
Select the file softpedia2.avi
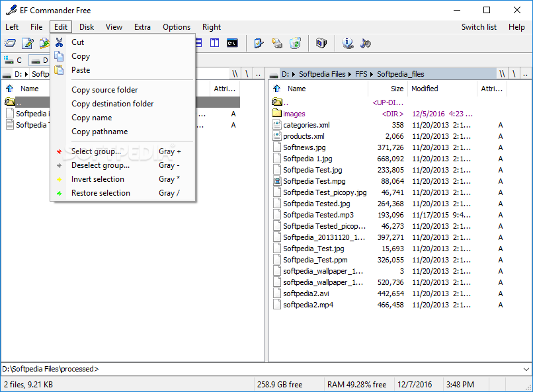click(x=306, y=293)
